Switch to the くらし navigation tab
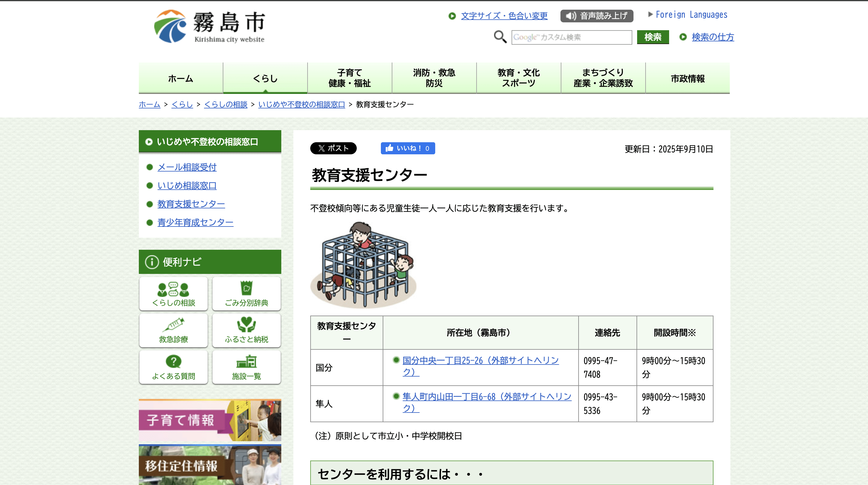This screenshot has width=868, height=485. click(x=265, y=78)
